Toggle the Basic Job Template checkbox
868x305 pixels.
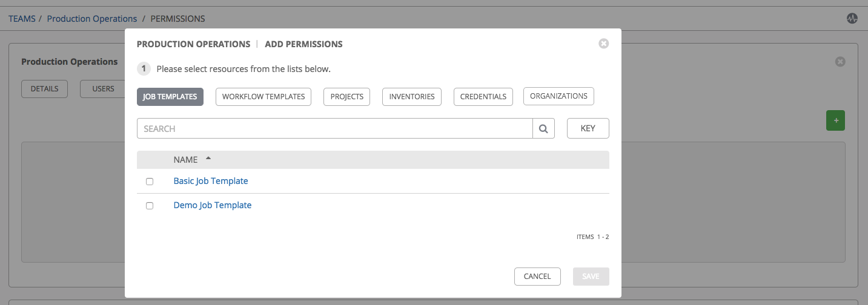[x=150, y=182]
